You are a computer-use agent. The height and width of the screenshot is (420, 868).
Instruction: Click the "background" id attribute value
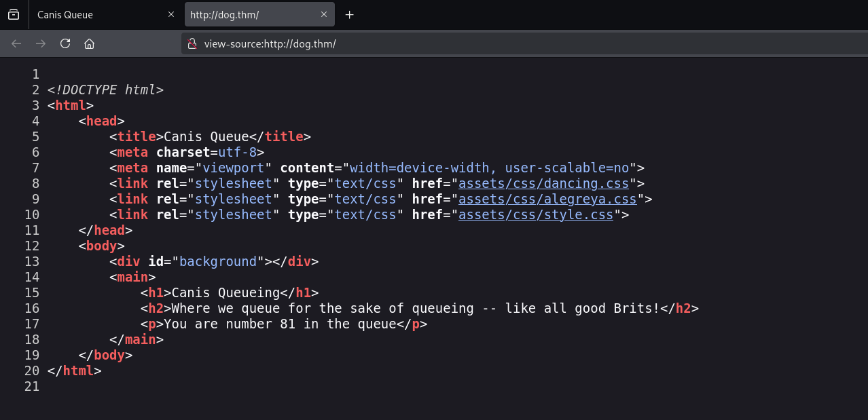tap(217, 261)
